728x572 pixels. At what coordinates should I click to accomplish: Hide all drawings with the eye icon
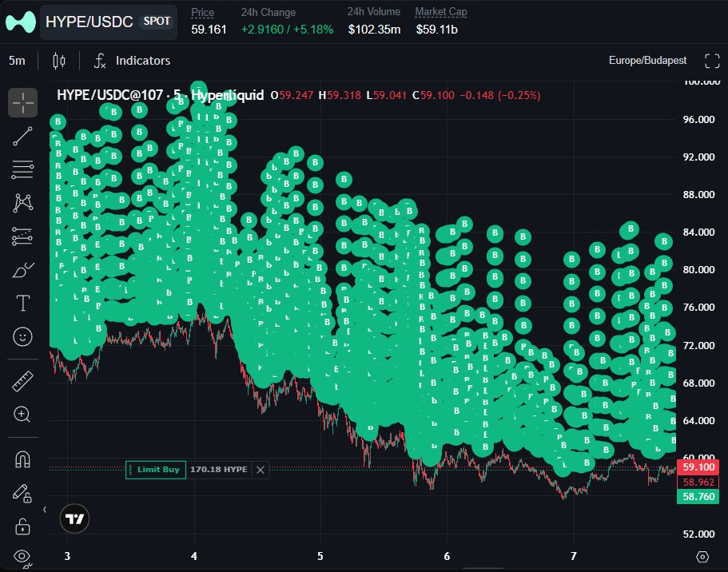click(x=22, y=557)
